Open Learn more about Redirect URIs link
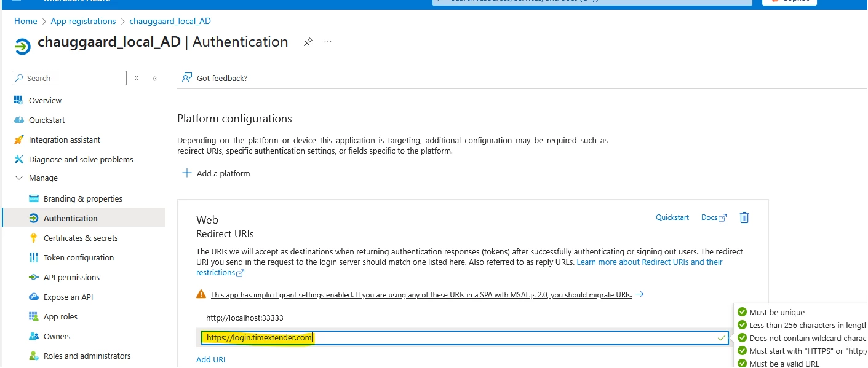 coord(650,262)
